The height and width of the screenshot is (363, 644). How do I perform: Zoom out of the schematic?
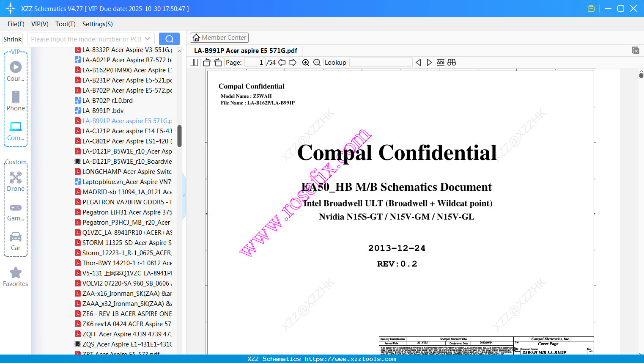tap(317, 63)
